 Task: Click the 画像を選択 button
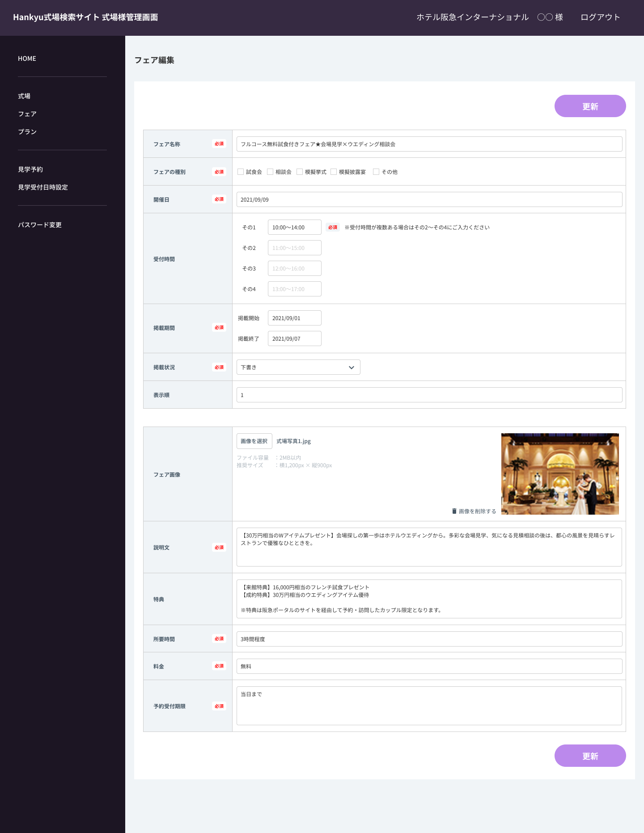[254, 441]
